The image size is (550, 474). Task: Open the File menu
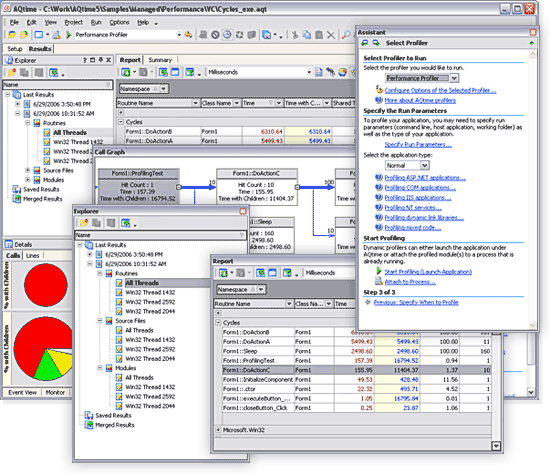click(x=14, y=22)
